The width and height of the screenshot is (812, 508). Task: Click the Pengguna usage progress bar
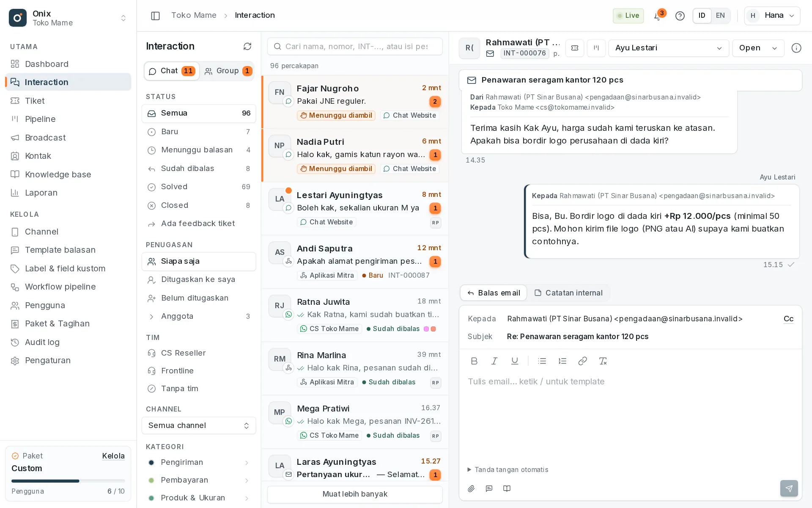pyautogui.click(x=68, y=481)
